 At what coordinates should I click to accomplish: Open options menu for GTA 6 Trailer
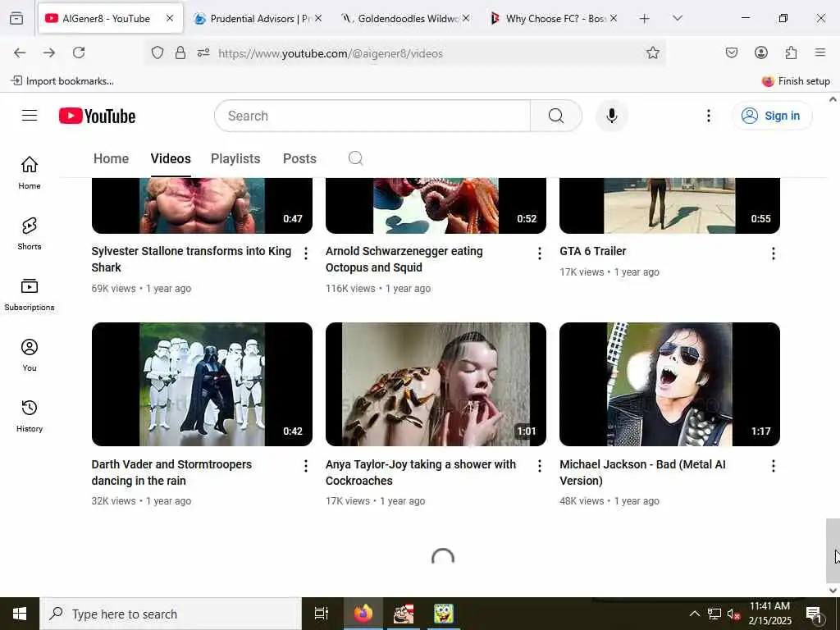pyautogui.click(x=773, y=253)
